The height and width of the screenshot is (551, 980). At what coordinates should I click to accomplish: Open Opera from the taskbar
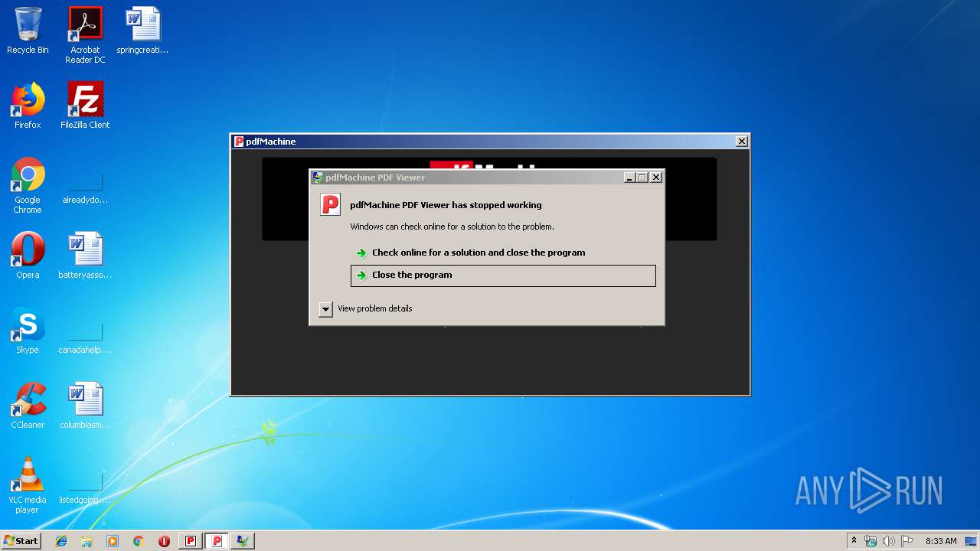tap(164, 541)
